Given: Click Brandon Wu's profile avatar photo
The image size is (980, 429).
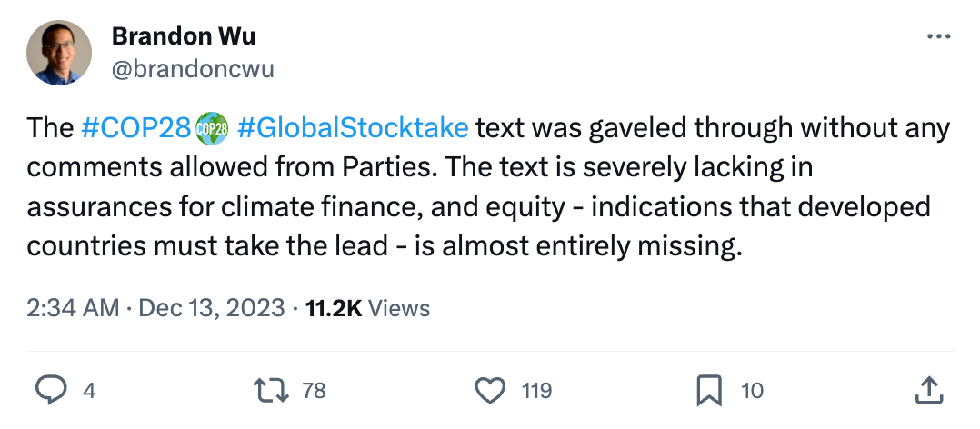Looking at the screenshot, I should 60,53.
